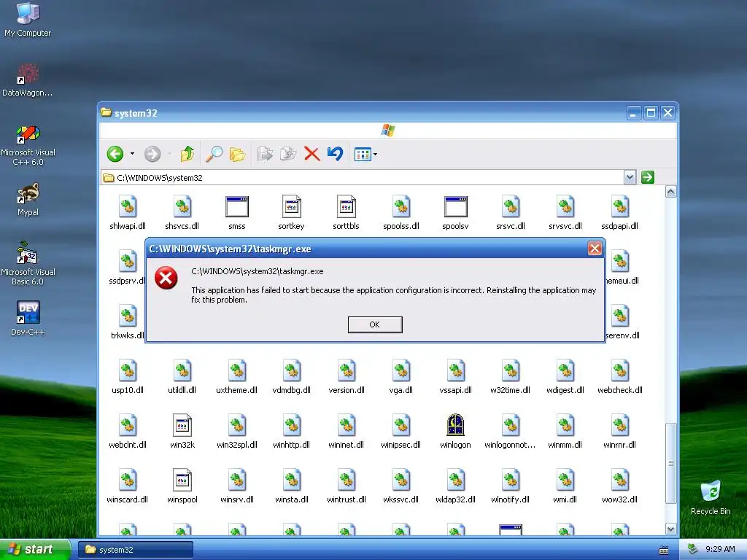Select the Mypal browser shortcut

[x=28, y=200]
